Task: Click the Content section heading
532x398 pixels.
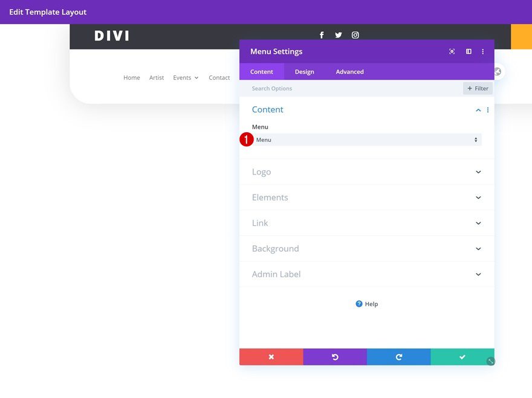Action: tap(267, 109)
